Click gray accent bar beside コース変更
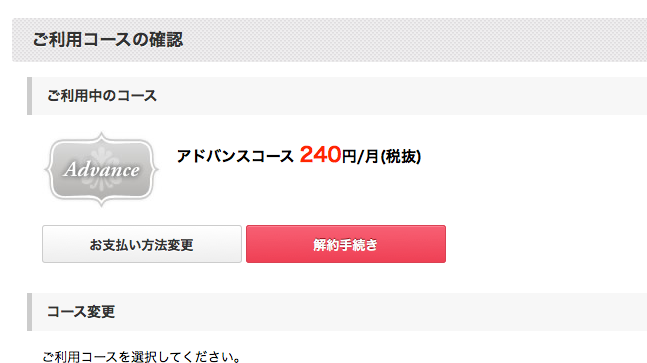Viewport: 647px width, 363px height. tap(29, 312)
